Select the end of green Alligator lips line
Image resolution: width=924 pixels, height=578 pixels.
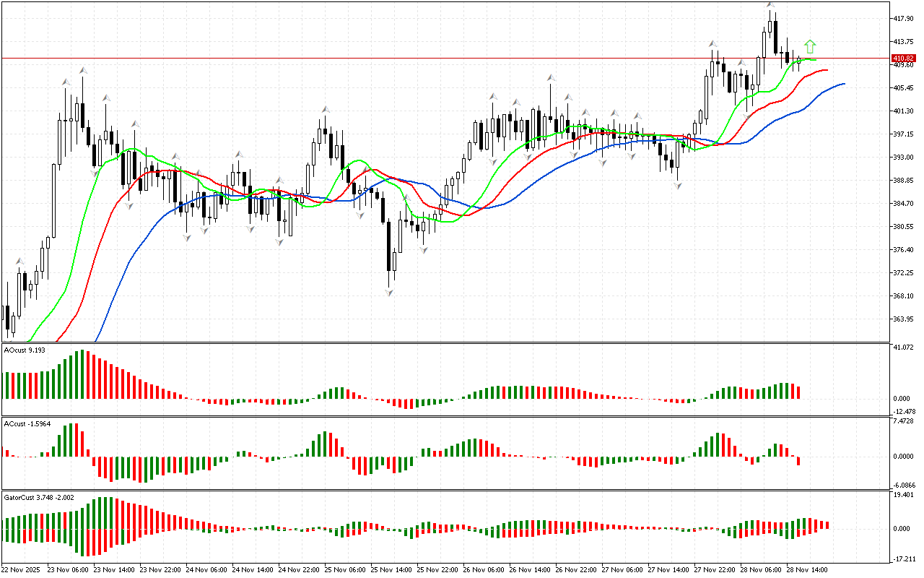coord(816,60)
